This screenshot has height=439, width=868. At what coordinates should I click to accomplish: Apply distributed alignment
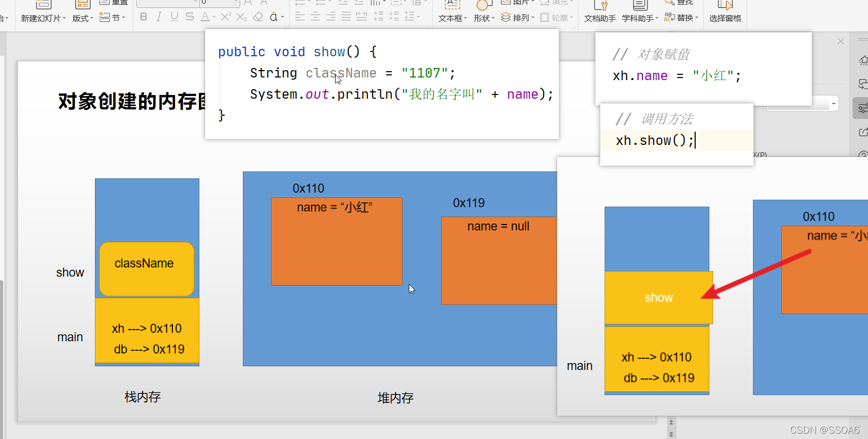(362, 17)
